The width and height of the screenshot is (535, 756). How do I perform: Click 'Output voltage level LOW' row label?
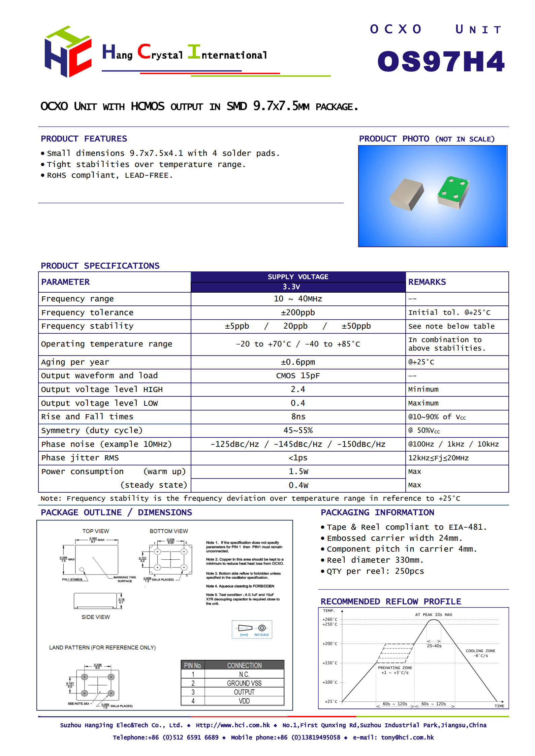99,403
